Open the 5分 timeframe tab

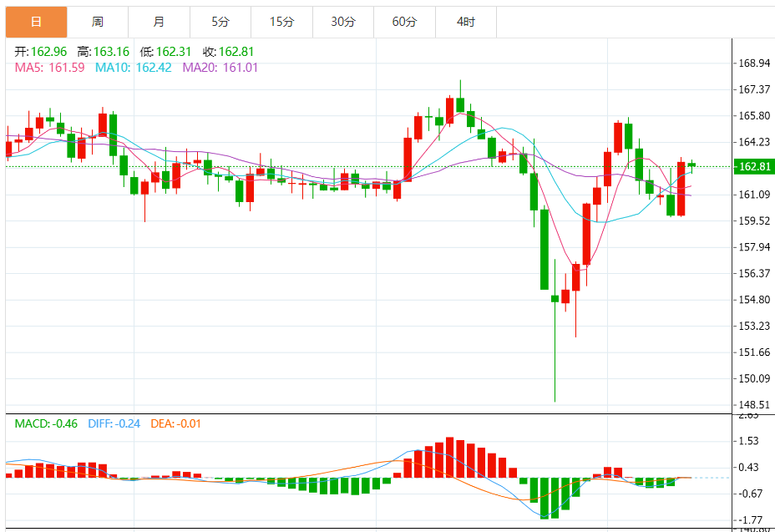pos(220,22)
